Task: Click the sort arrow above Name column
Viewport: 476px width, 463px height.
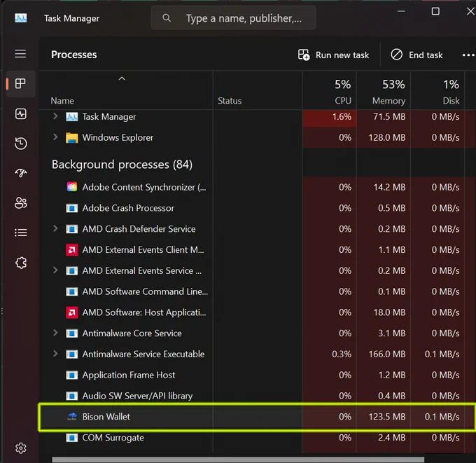Action: 122,78
